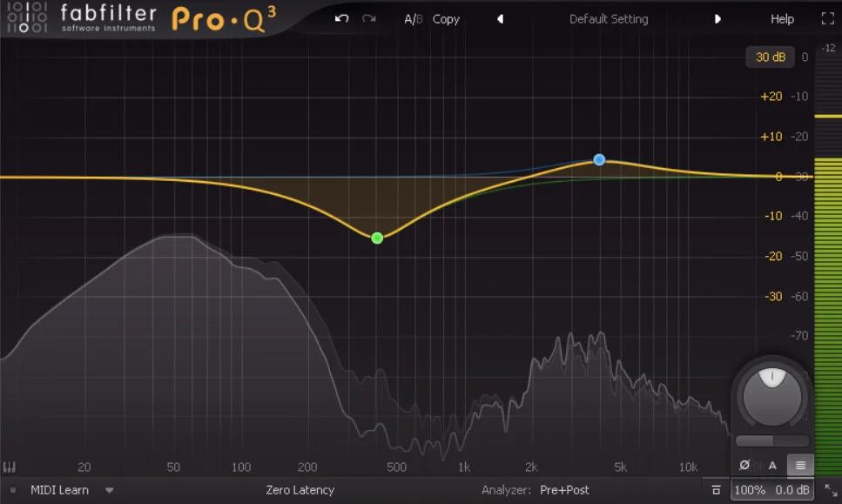Change Zero Latency processing mode
This screenshot has height=504, width=842.
pos(300,490)
